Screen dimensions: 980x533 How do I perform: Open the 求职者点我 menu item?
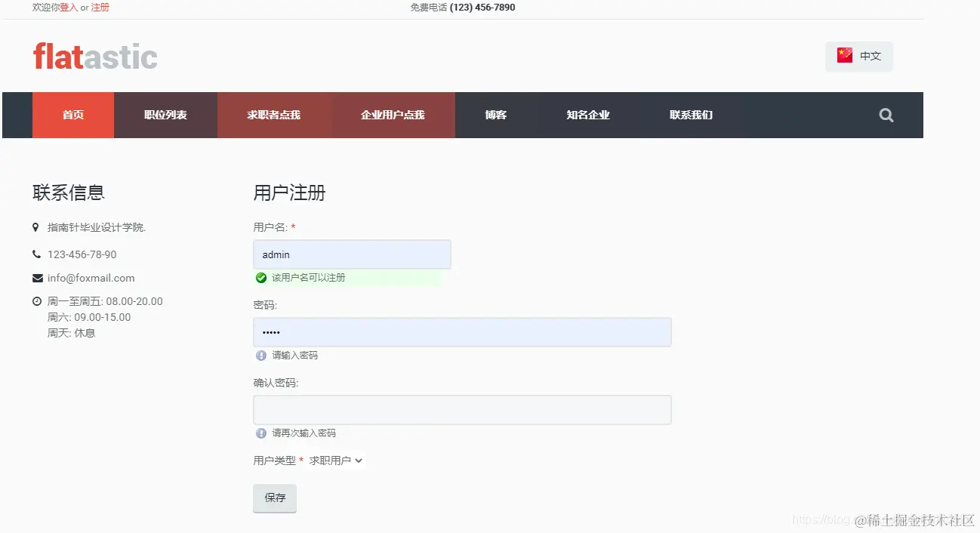(x=274, y=115)
